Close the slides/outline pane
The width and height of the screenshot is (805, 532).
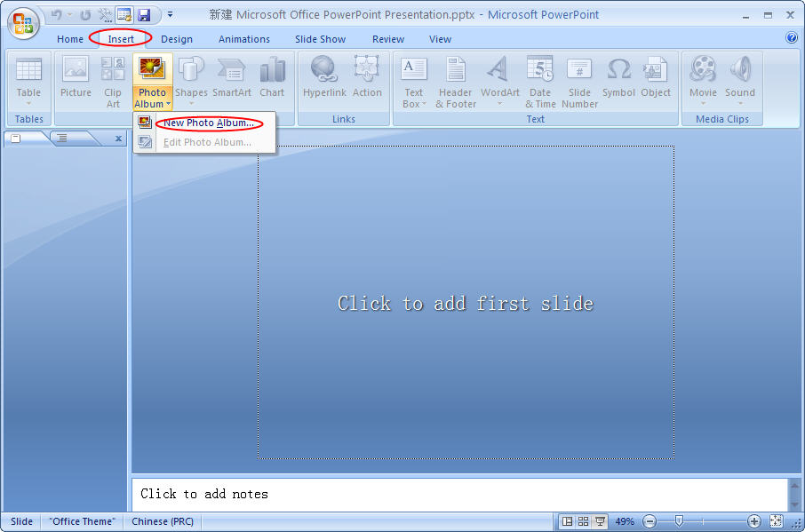click(118, 139)
